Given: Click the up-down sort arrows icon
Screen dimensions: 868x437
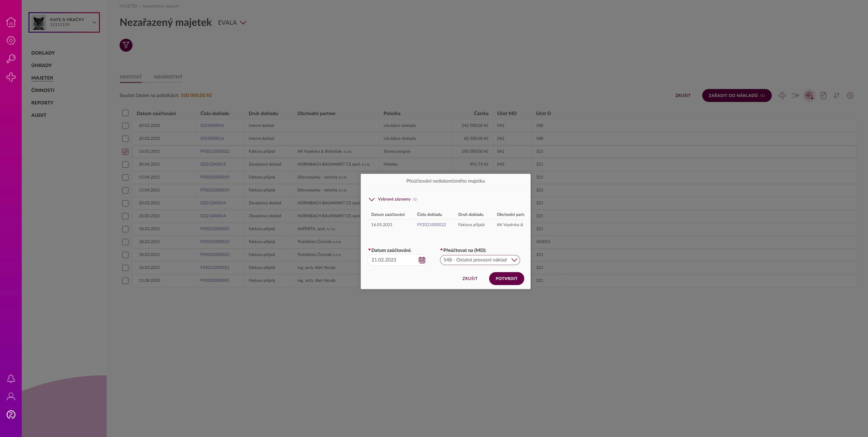Looking at the screenshot, I should [x=836, y=95].
